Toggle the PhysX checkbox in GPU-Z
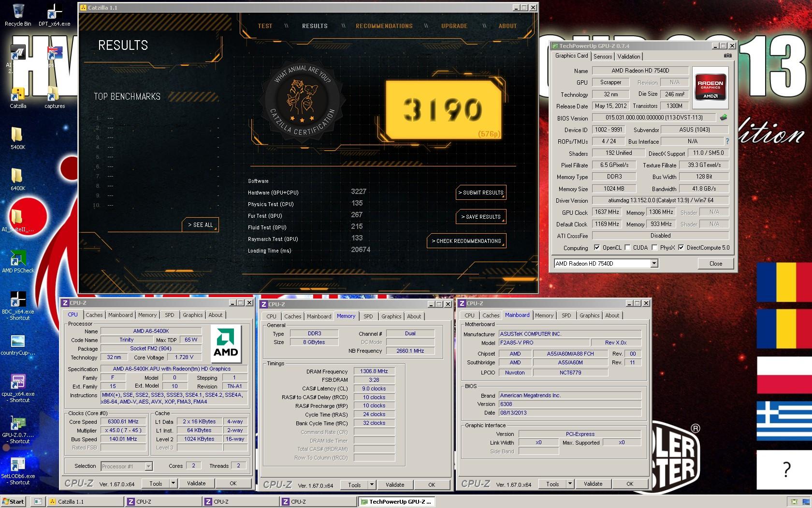 click(654, 248)
